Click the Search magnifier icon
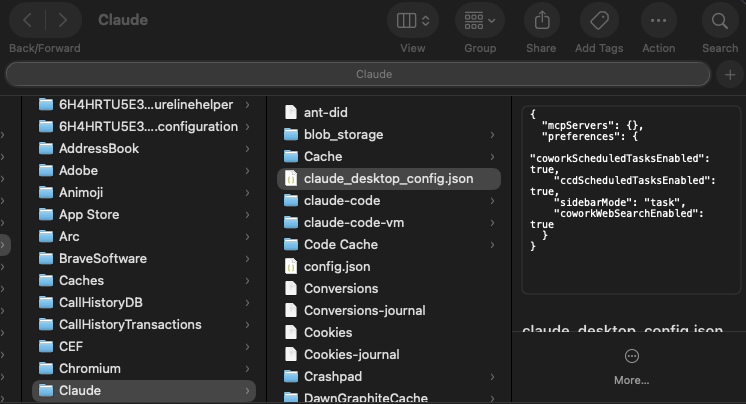This screenshot has height=404, width=746. (719, 20)
